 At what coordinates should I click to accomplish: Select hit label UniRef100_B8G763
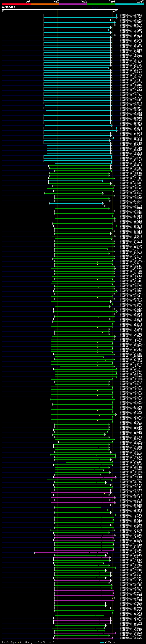click(x=131, y=454)
